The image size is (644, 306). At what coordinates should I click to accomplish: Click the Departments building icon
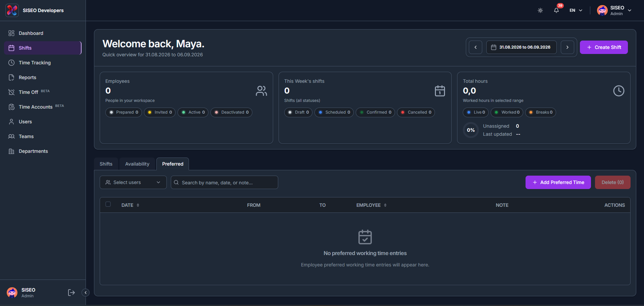point(11,151)
